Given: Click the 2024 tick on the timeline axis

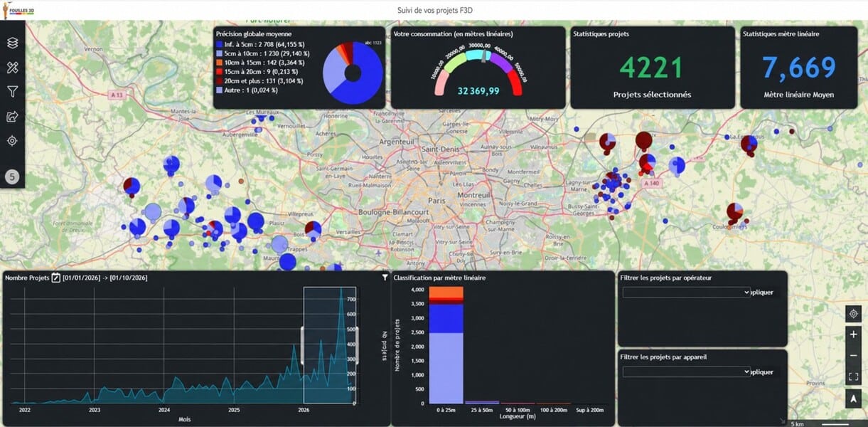Looking at the screenshot, I should (164, 410).
